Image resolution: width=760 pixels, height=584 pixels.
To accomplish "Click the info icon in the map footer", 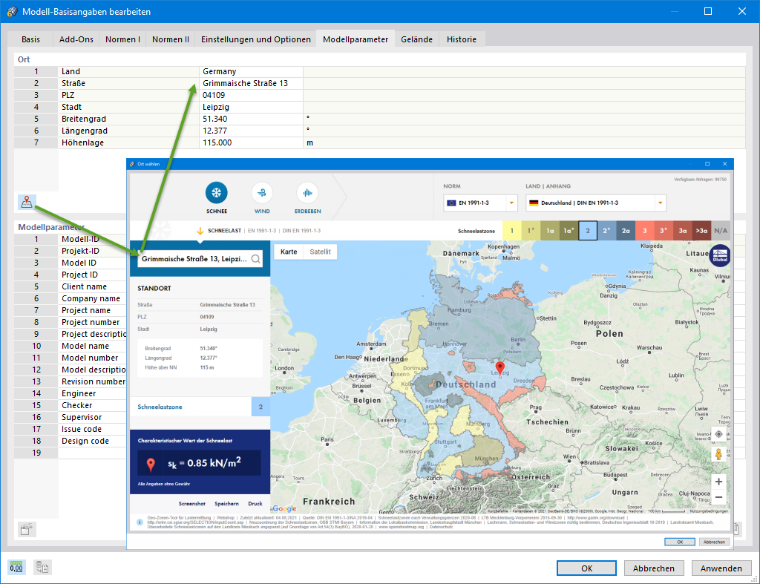I will [x=140, y=522].
